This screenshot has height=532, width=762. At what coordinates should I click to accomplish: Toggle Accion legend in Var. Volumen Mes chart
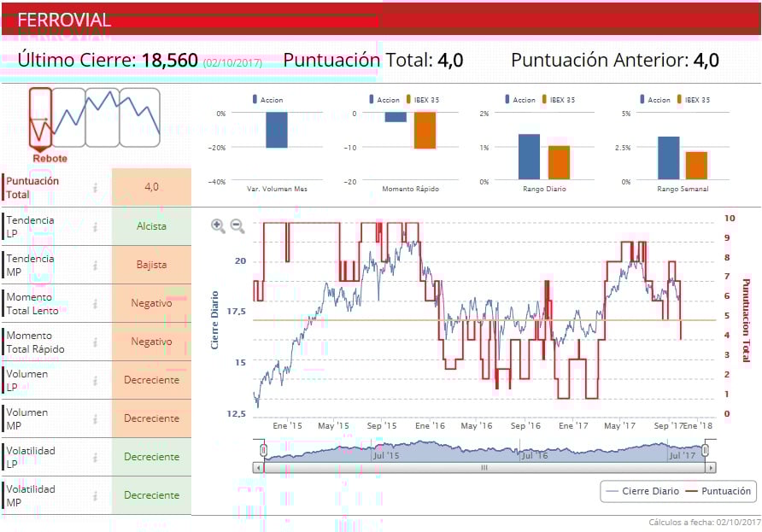click(267, 100)
